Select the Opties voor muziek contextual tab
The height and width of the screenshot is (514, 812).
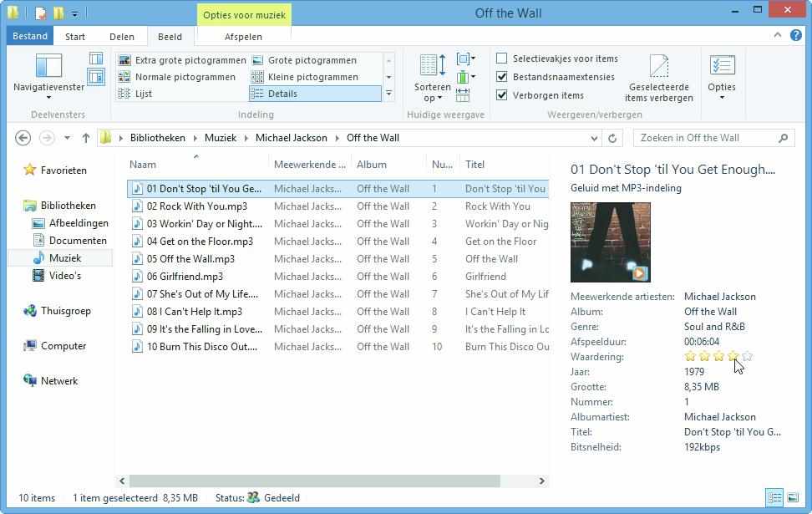tap(244, 14)
